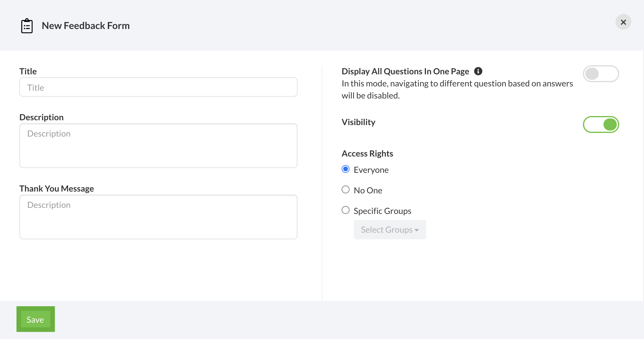This screenshot has width=644, height=339.
Task: Select the Everyone access rights option
Action: (346, 169)
